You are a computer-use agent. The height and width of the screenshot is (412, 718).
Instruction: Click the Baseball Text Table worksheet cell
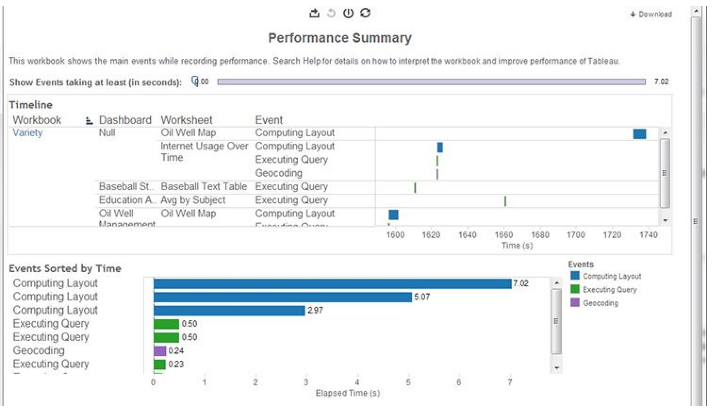[x=203, y=187]
